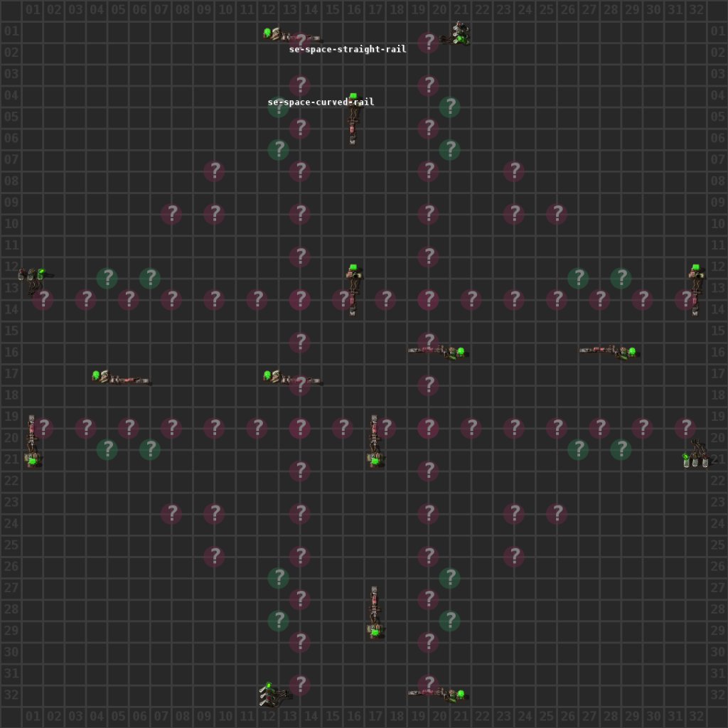Click the column 16 header label at the top
728x728 pixels.
[x=353, y=9]
